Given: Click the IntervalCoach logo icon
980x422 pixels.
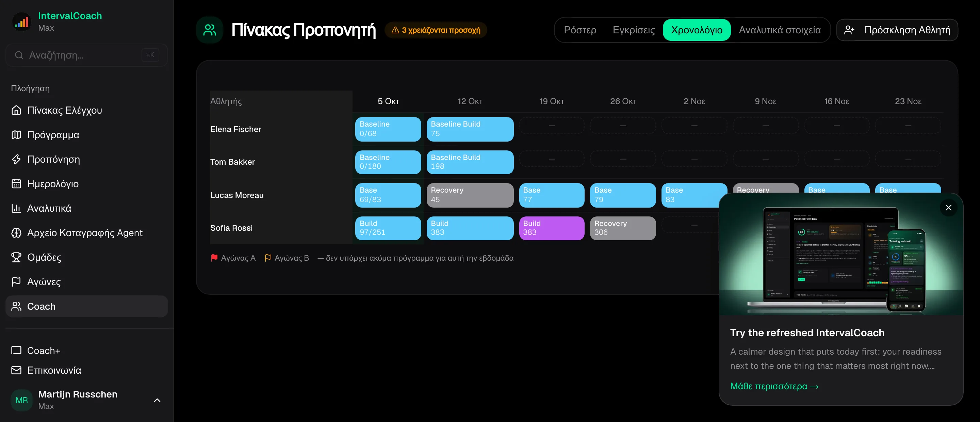Looking at the screenshot, I should pos(21,22).
